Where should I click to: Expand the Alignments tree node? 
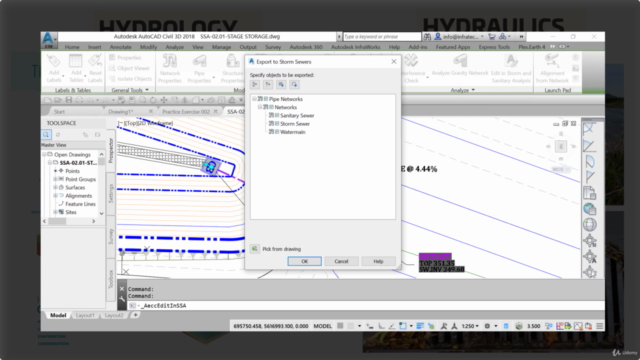click(x=55, y=196)
